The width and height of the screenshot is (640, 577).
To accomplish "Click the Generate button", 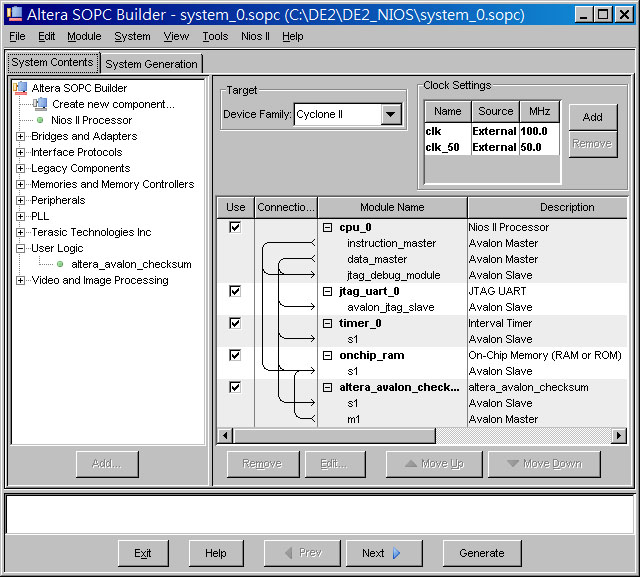I will 482,553.
